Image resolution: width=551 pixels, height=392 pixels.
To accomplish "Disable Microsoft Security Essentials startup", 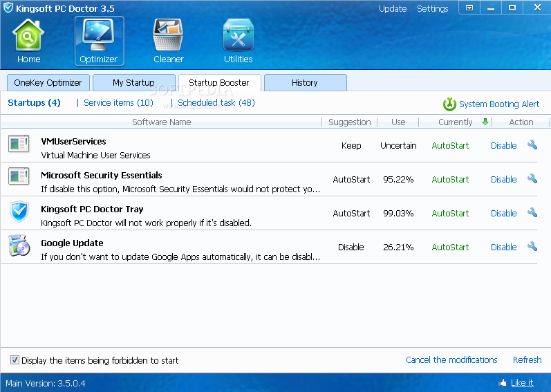I will point(503,180).
